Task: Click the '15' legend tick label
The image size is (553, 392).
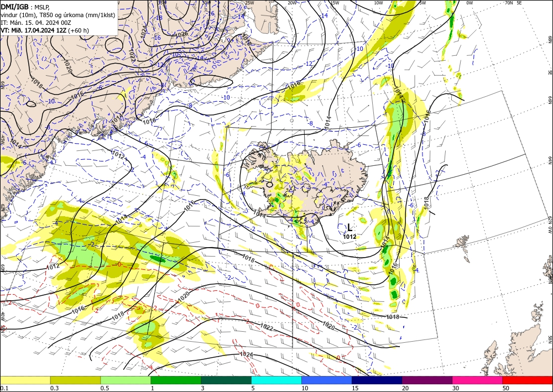Action: click(355, 388)
